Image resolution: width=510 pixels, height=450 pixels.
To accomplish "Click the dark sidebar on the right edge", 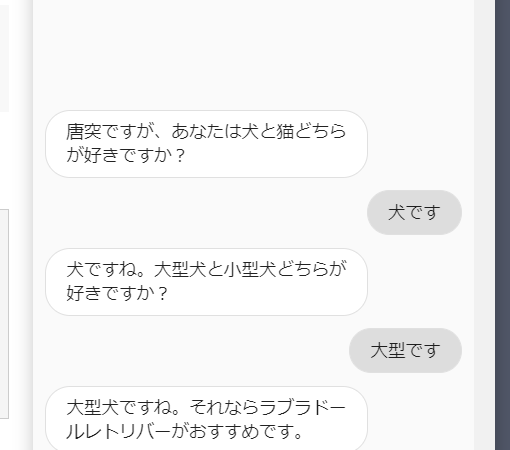I will coord(502,225).
